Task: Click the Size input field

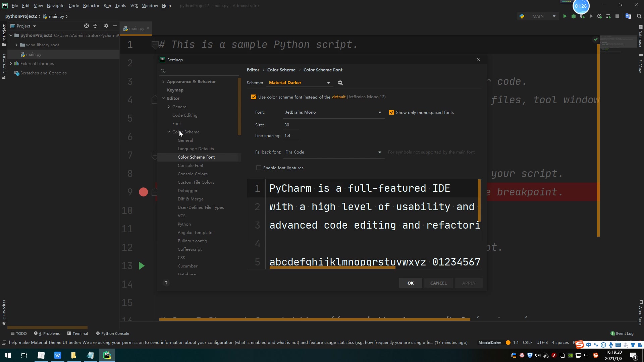Action: (290, 125)
